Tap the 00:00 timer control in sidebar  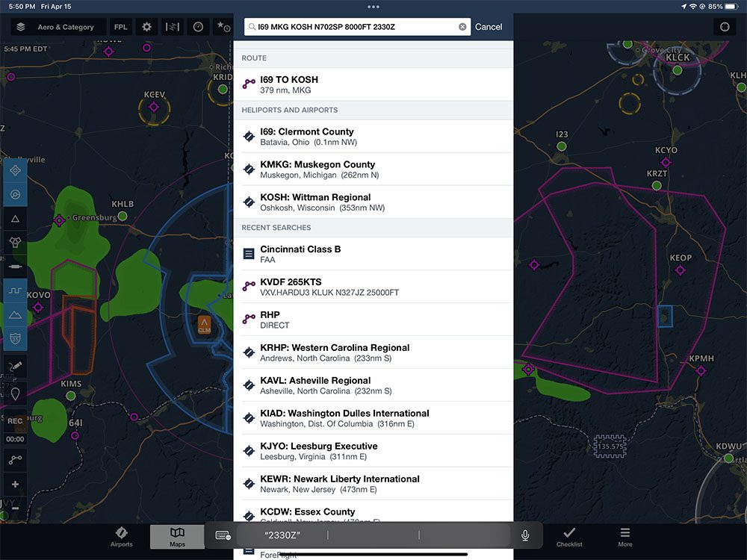point(15,439)
